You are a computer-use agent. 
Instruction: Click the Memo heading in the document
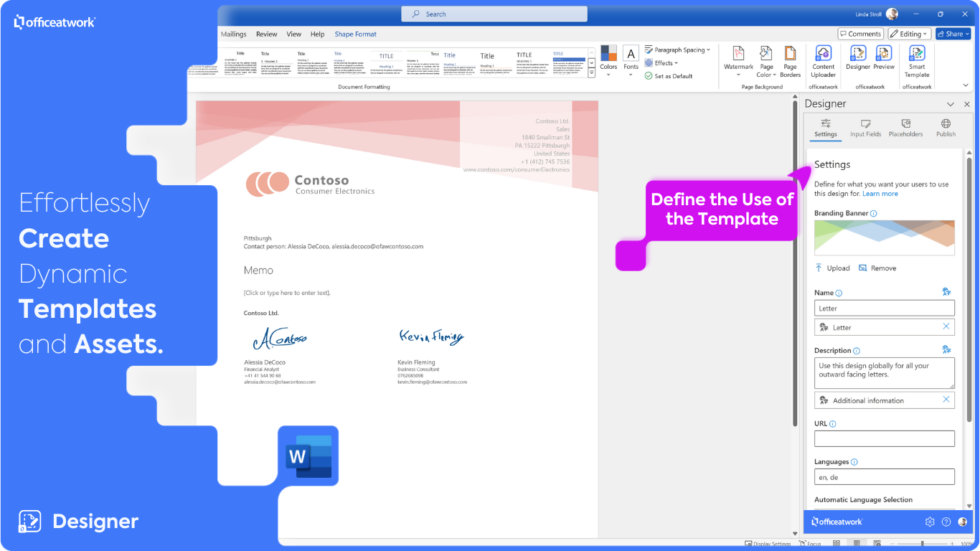point(258,270)
